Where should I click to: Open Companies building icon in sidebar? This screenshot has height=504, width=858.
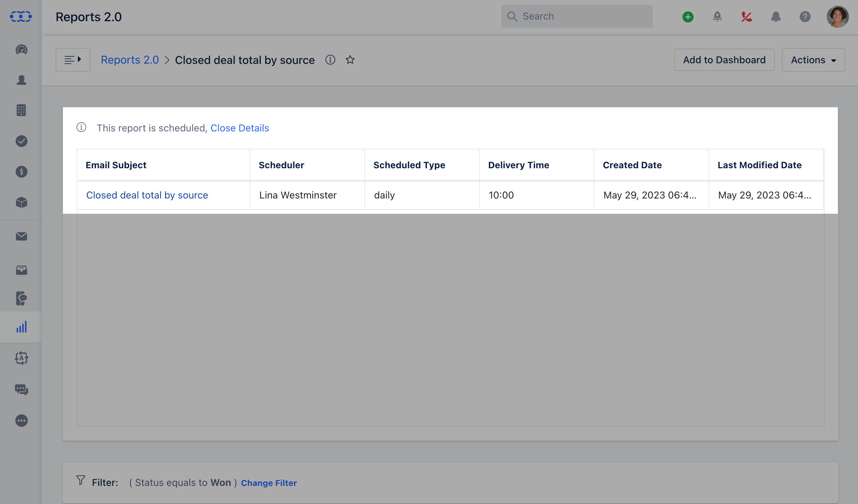21,110
